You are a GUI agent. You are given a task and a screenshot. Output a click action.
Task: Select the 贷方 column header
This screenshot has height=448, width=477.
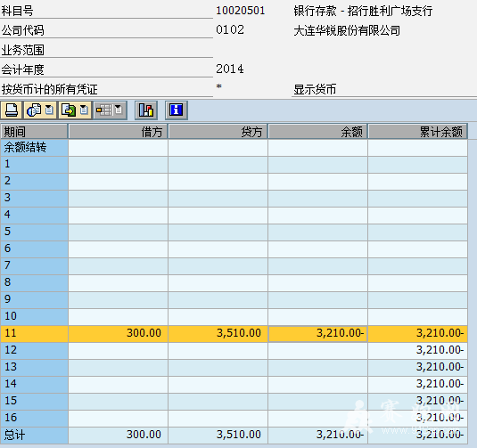(x=218, y=132)
